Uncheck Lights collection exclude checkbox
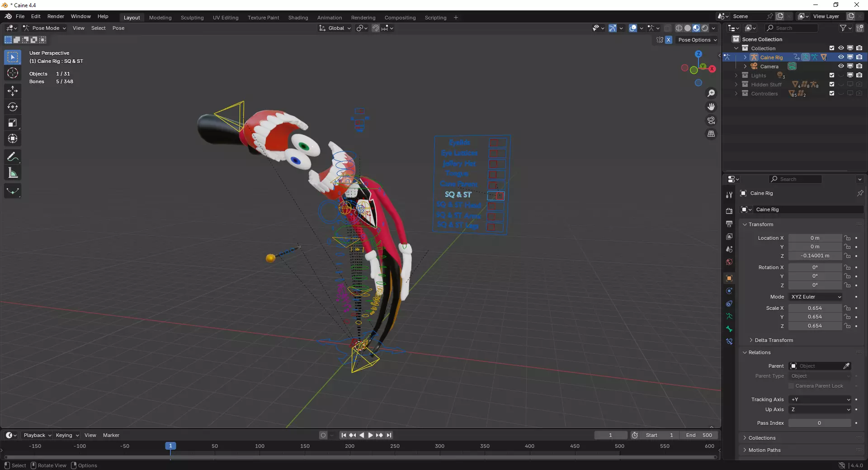This screenshot has height=470, width=868. 832,75
